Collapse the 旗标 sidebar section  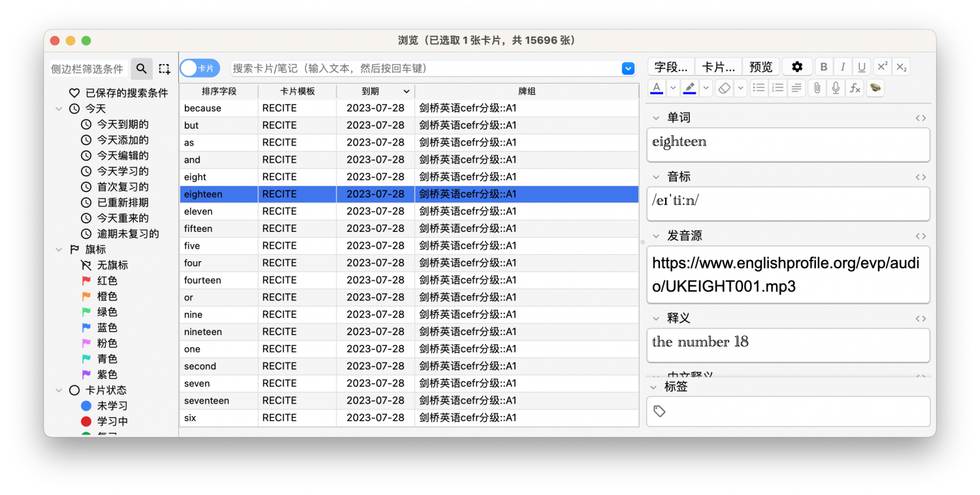(59, 249)
